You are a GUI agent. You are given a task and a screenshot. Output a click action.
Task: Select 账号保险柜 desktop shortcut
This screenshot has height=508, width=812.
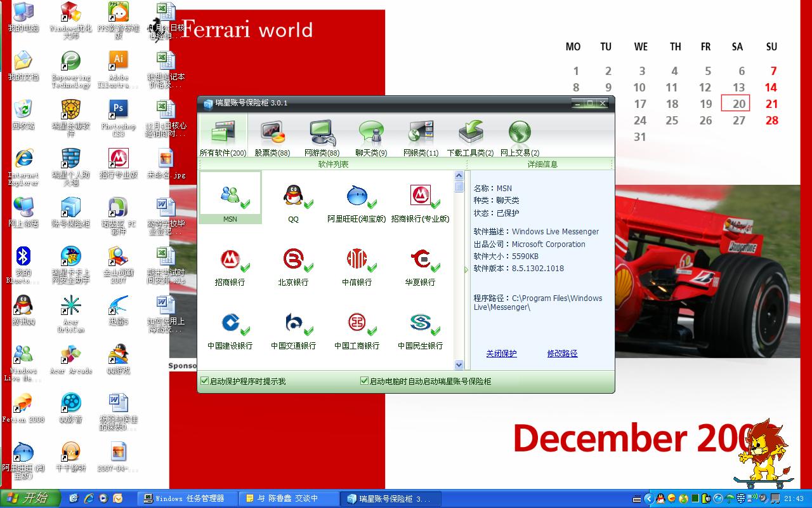coord(71,213)
